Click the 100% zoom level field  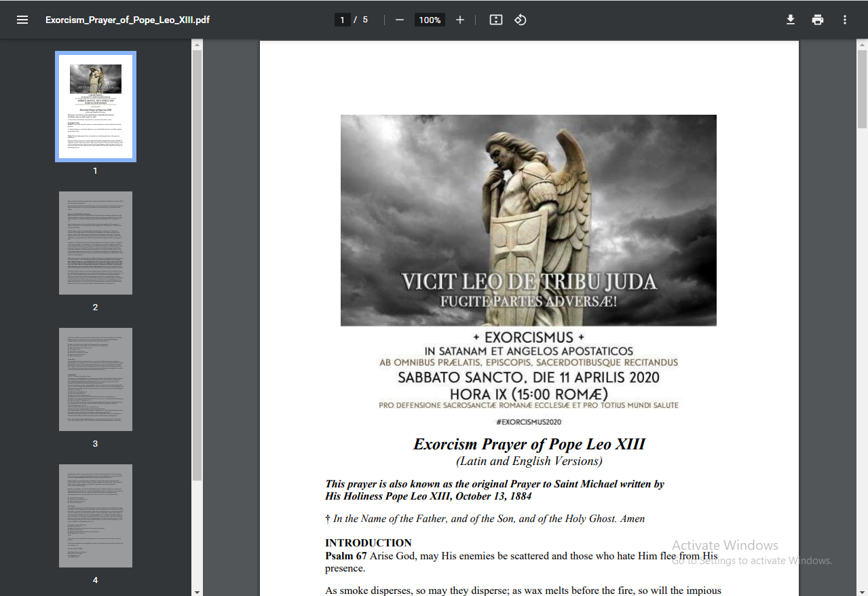click(430, 20)
